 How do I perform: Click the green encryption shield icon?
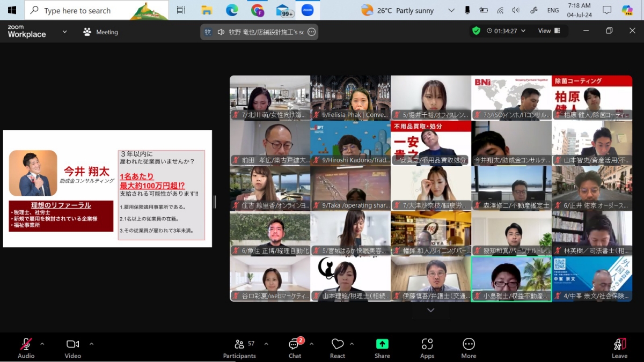(476, 31)
